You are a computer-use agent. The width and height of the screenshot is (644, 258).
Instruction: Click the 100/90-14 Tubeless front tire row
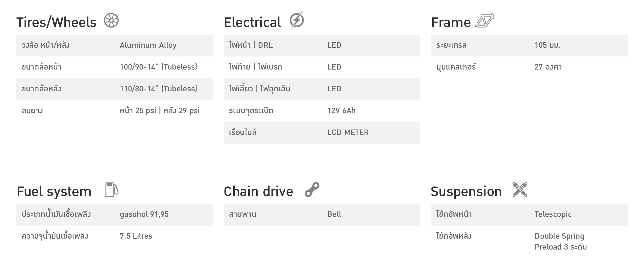[115, 67]
